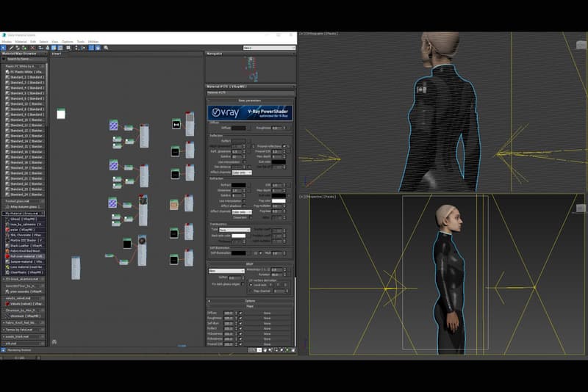Open the View1 view selector dropdown

pos(269,48)
